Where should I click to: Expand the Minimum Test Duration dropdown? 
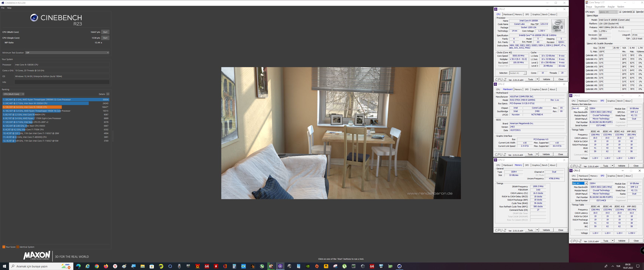pos(67,53)
